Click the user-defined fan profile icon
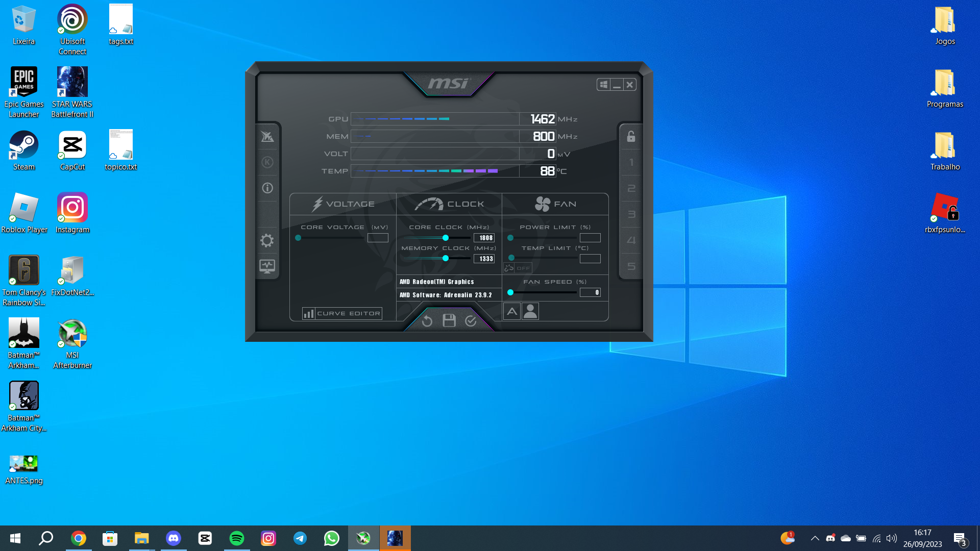 [530, 311]
